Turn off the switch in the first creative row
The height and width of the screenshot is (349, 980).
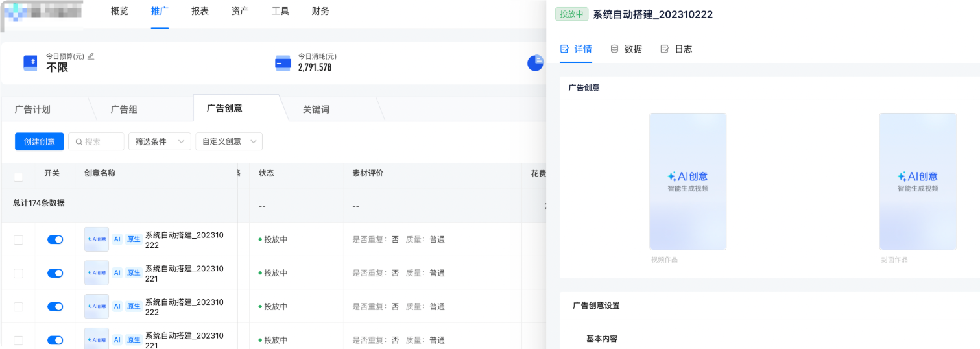tap(55, 239)
